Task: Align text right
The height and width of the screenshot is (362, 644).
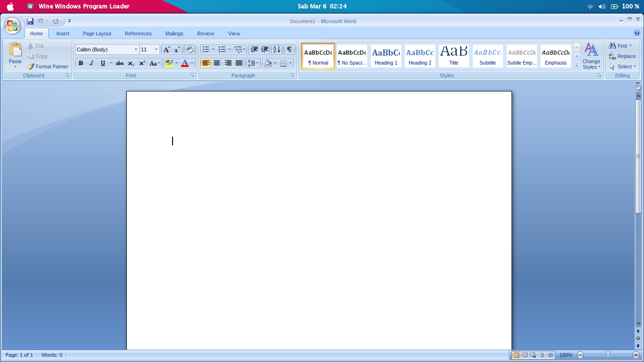Action: [x=228, y=63]
